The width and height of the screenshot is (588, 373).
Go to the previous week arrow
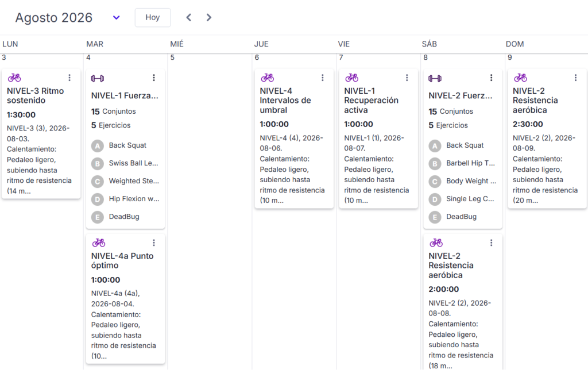click(x=188, y=18)
